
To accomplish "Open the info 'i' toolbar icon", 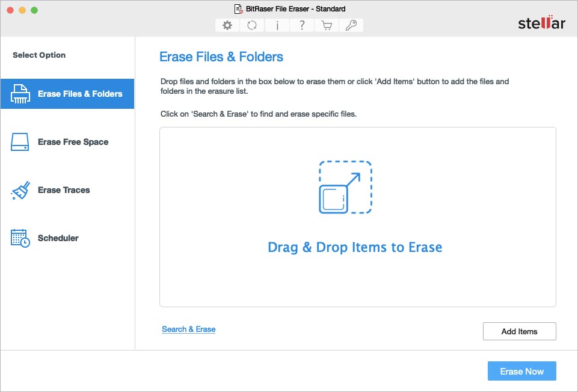I will (x=277, y=25).
